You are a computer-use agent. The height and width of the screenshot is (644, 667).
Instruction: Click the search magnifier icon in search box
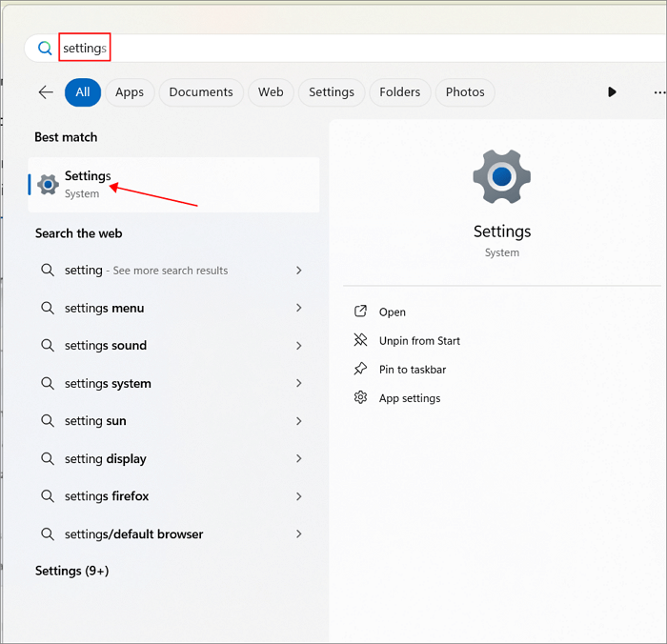click(45, 48)
